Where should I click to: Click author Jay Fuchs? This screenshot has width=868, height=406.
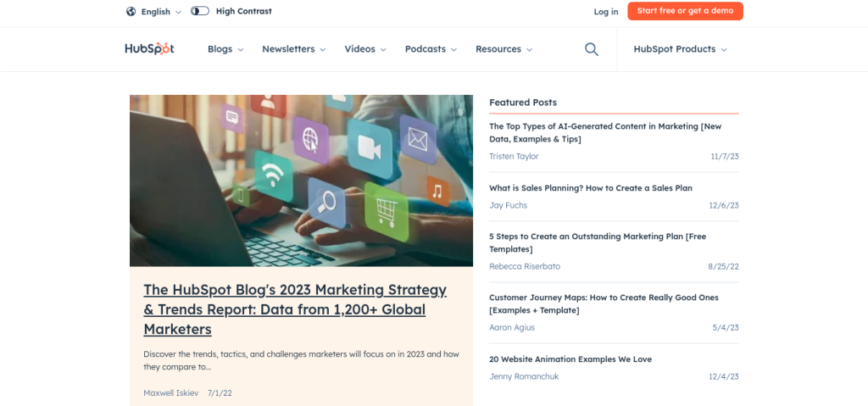509,205
